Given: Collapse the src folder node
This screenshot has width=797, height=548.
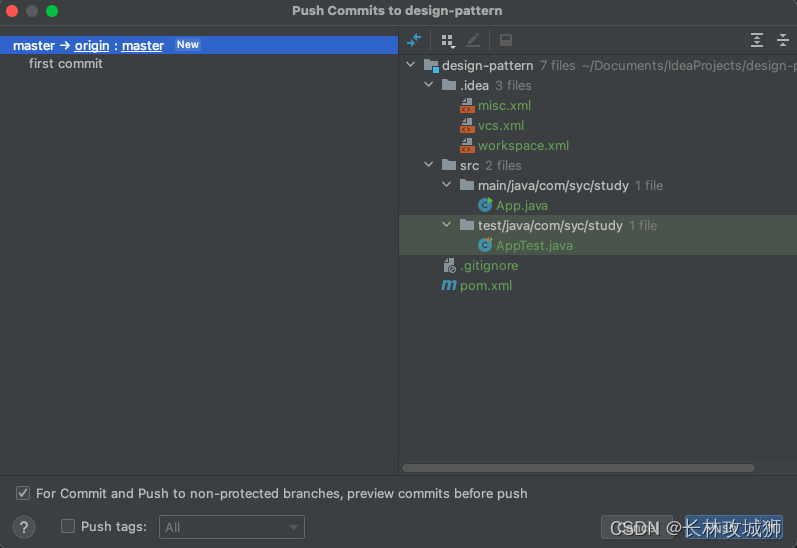Looking at the screenshot, I should pos(428,165).
